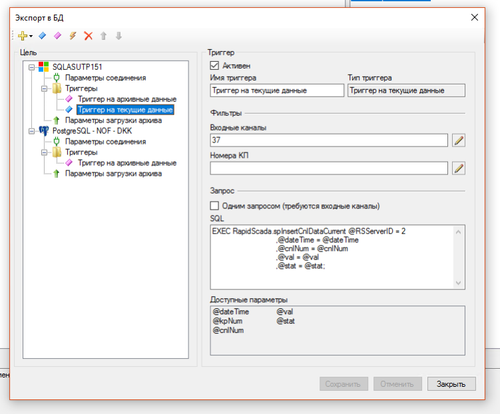Click the Номера КП field
The height and width of the screenshot is (414, 500).
click(x=329, y=168)
